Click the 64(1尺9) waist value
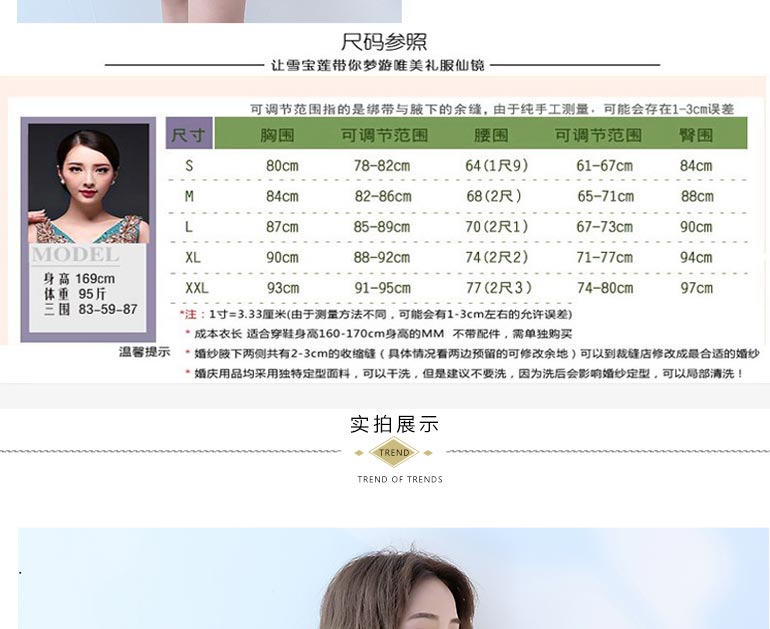The image size is (770, 629). point(497,165)
